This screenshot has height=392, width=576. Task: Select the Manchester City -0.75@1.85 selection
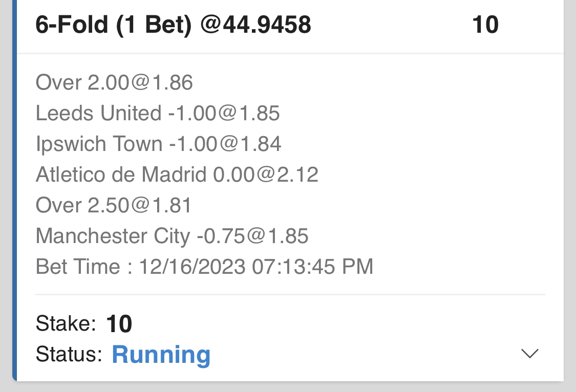172,236
